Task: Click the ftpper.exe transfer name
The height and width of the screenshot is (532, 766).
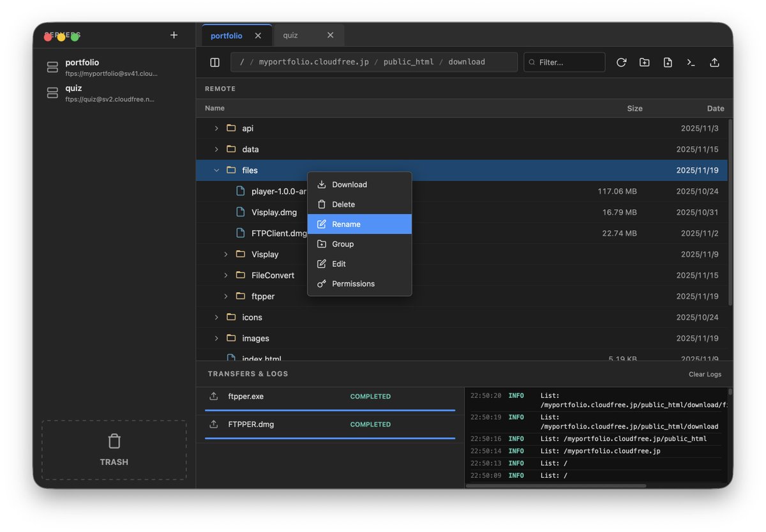Action: (x=246, y=396)
